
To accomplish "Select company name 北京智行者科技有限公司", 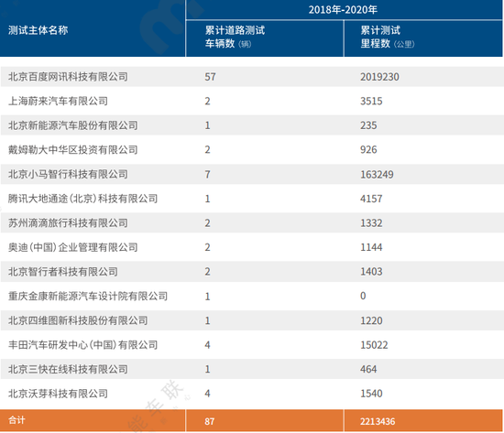I will coord(63,272).
